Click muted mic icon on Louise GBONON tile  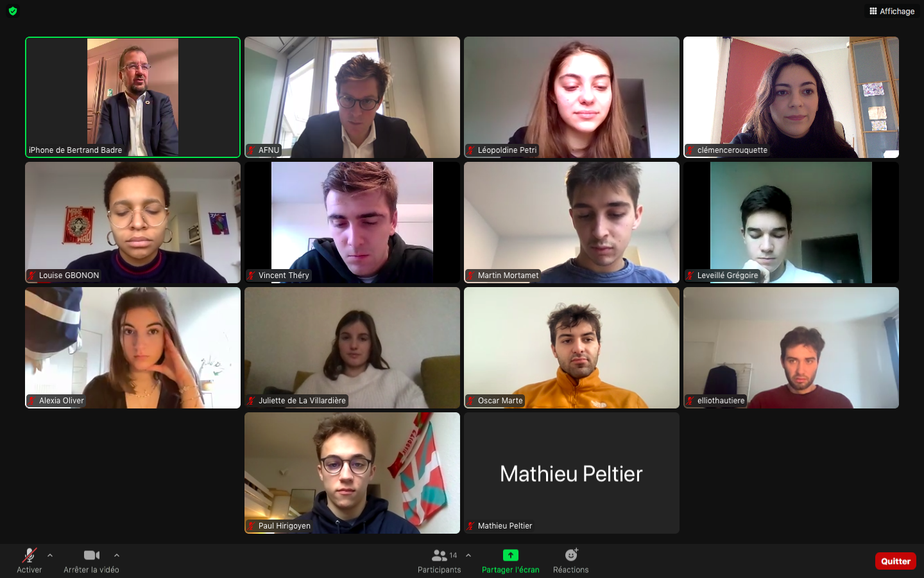pyautogui.click(x=31, y=276)
